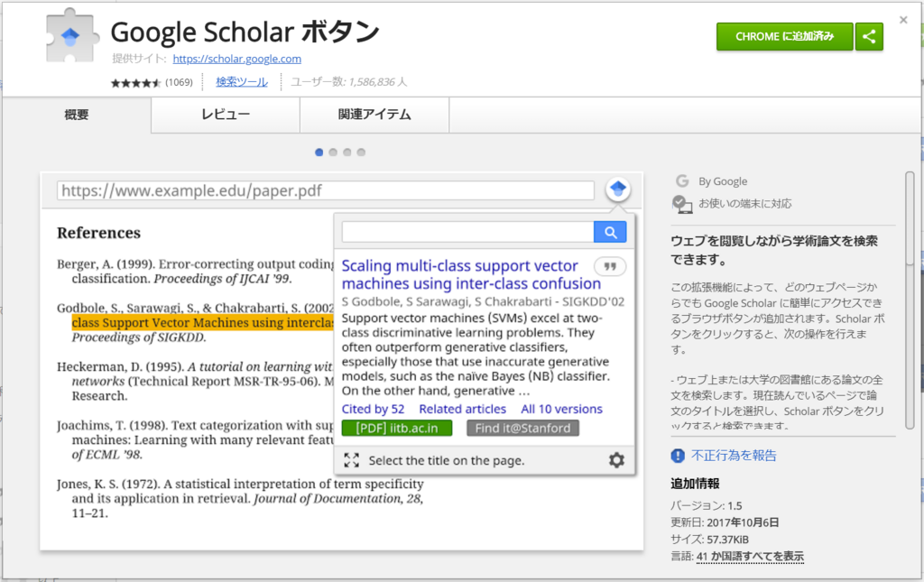Click the share icon button

coord(869,36)
